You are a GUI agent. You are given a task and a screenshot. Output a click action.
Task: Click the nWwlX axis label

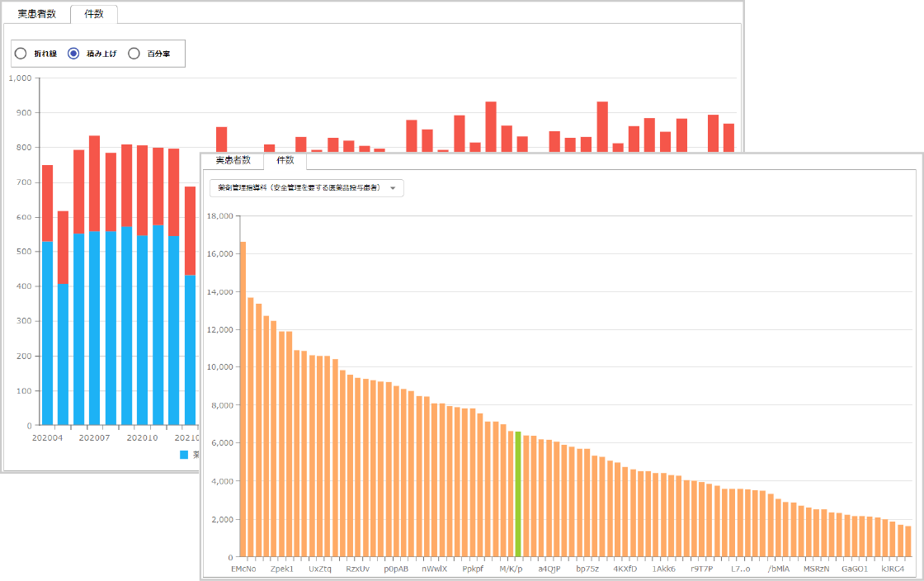point(434,569)
